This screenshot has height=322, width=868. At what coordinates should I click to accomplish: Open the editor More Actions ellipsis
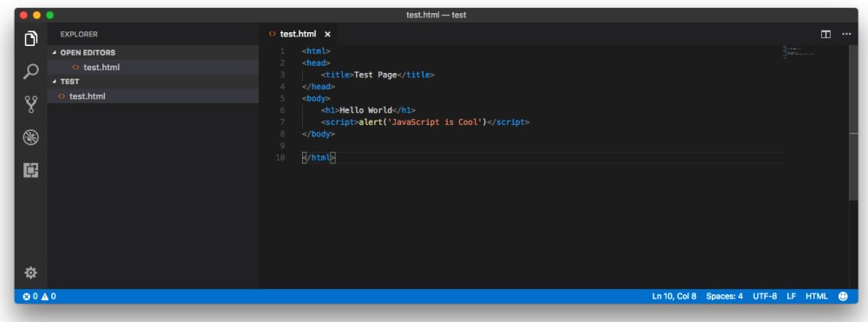846,35
